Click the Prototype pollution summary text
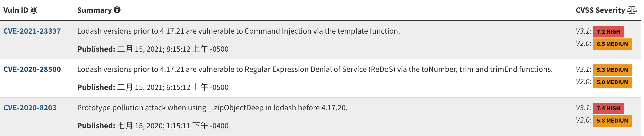The height and width of the screenshot is (136, 644). pos(212,108)
